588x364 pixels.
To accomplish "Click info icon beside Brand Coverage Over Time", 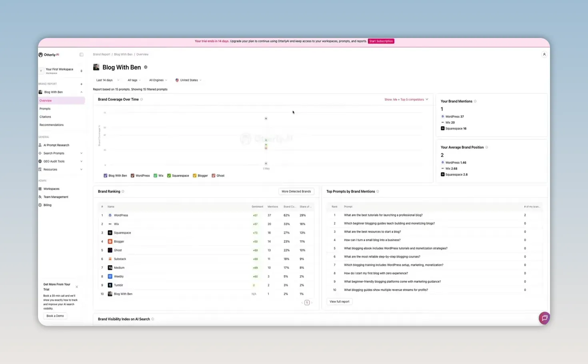I will coord(142,100).
